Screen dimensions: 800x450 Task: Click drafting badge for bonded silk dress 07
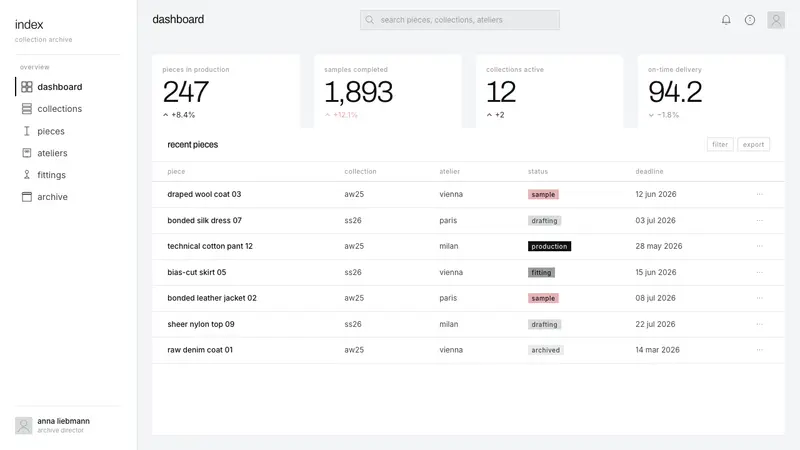pos(544,220)
